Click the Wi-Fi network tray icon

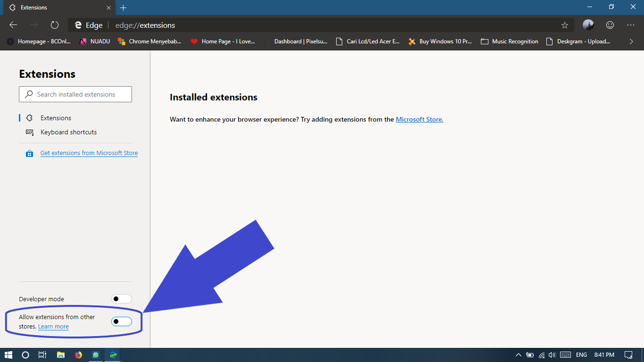(x=542, y=355)
